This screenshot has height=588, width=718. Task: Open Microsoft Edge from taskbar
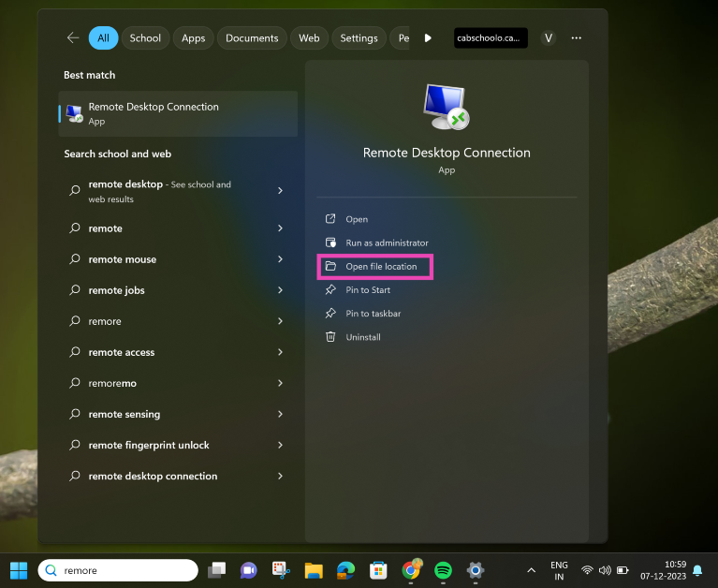[345, 569]
